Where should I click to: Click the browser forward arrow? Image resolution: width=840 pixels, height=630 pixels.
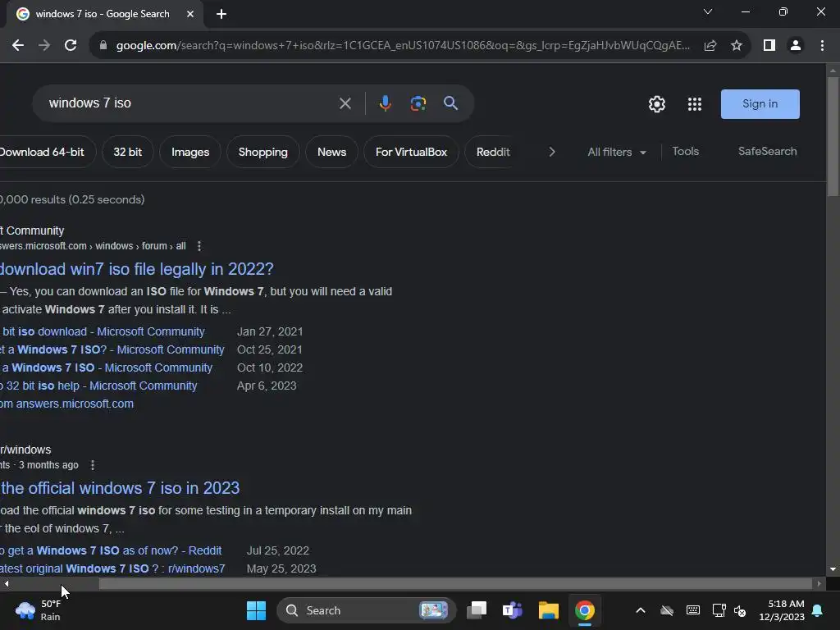(x=44, y=46)
